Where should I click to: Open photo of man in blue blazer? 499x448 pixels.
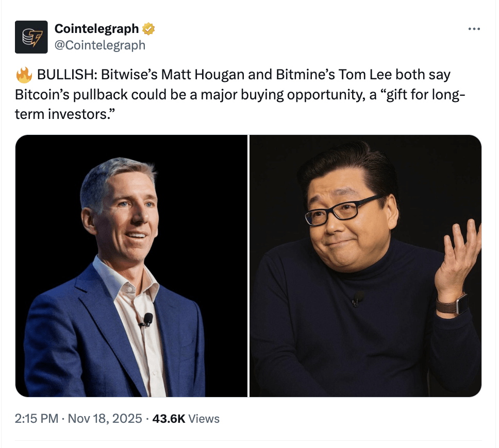click(x=131, y=266)
